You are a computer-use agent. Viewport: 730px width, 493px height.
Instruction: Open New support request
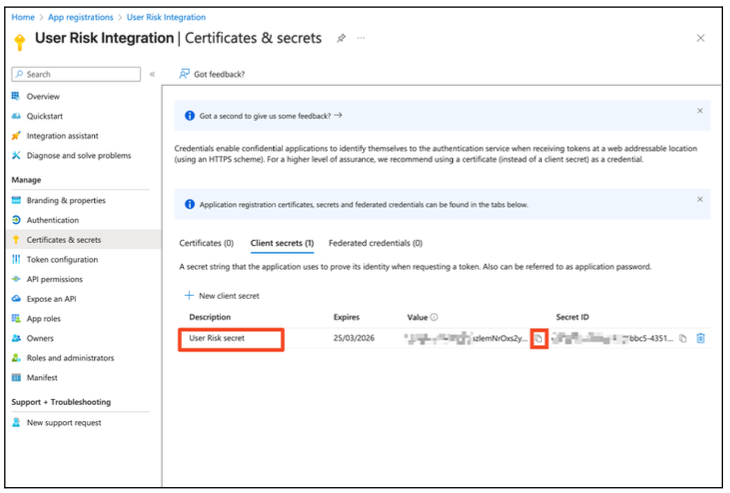(64, 423)
